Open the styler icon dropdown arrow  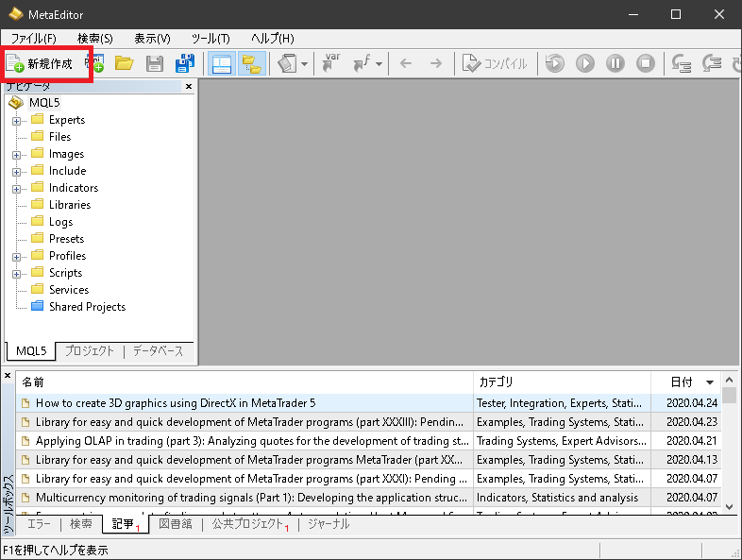(304, 64)
